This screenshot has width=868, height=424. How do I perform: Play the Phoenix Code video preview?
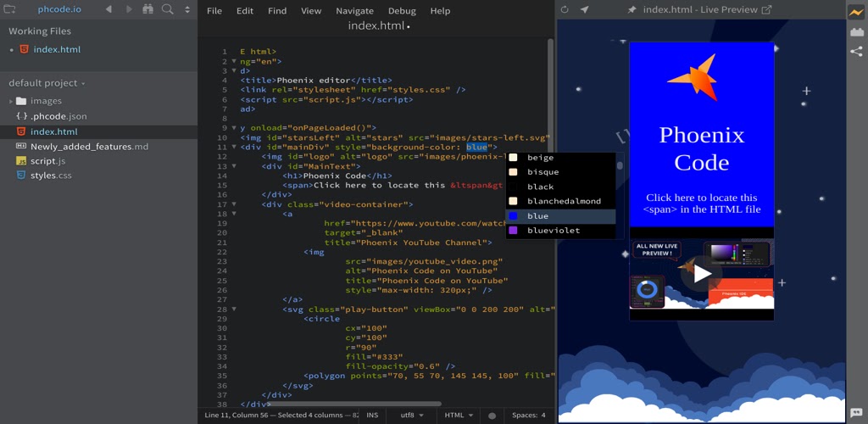click(x=702, y=274)
